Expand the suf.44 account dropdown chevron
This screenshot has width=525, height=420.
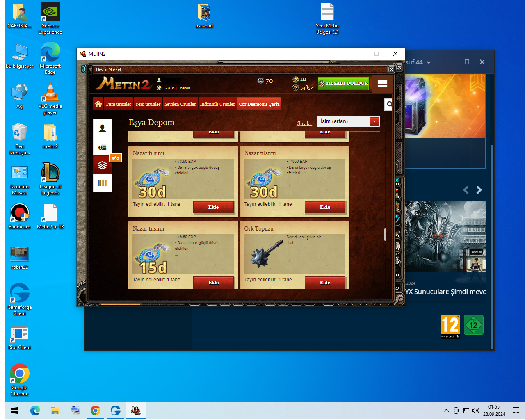click(429, 62)
